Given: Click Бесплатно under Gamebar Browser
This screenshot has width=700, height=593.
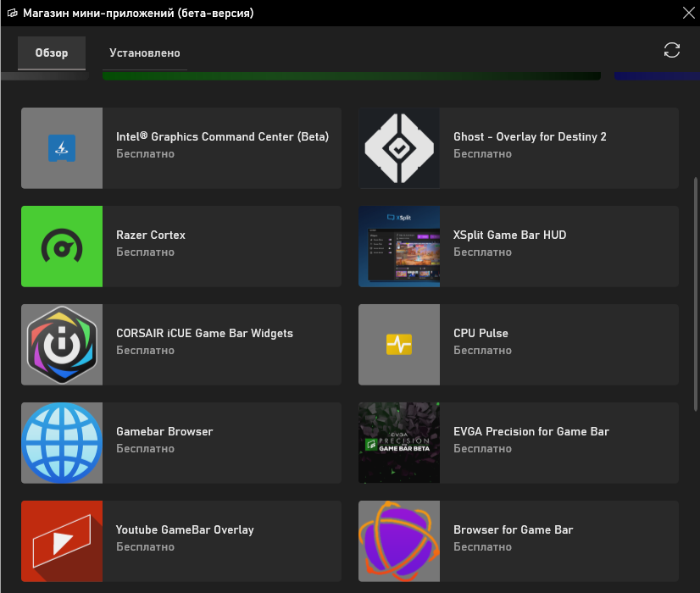Looking at the screenshot, I should (145, 448).
